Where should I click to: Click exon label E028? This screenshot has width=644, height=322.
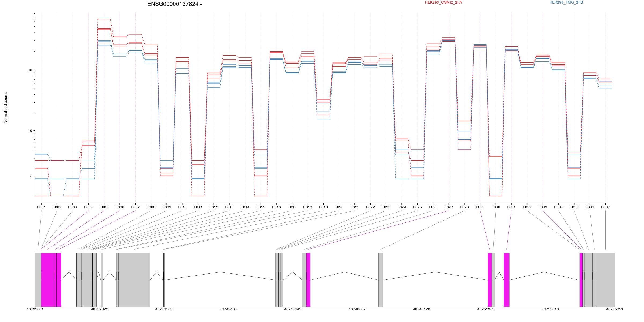coord(464,207)
